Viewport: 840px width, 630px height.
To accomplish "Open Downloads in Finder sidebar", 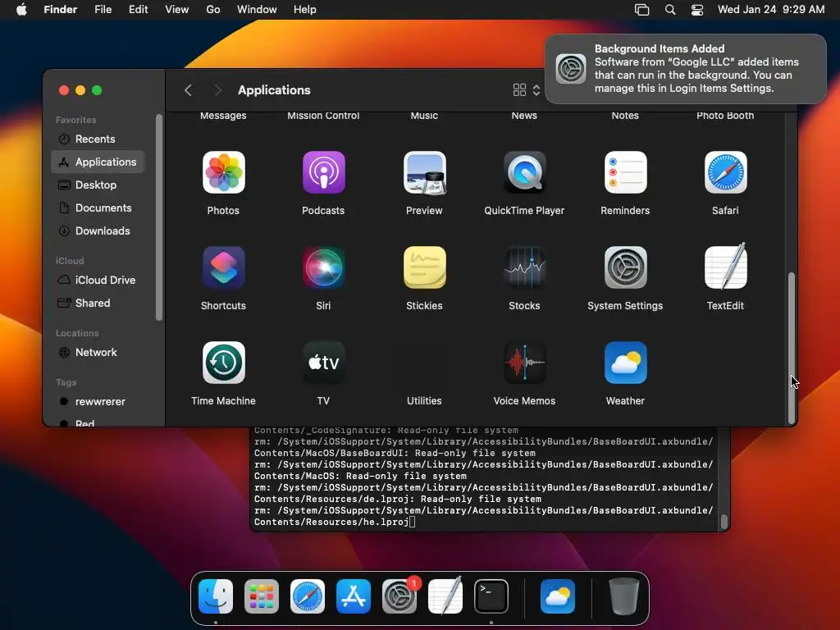I will tap(98, 231).
